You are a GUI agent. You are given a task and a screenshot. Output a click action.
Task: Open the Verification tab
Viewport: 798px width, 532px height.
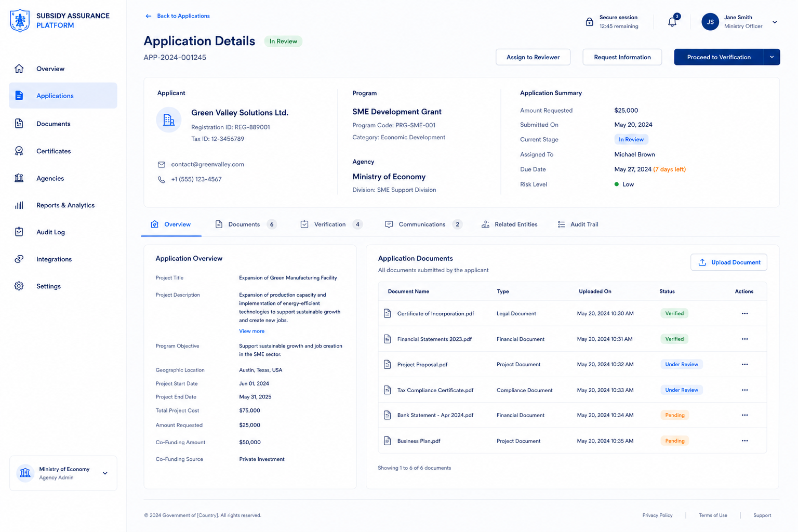click(x=331, y=224)
